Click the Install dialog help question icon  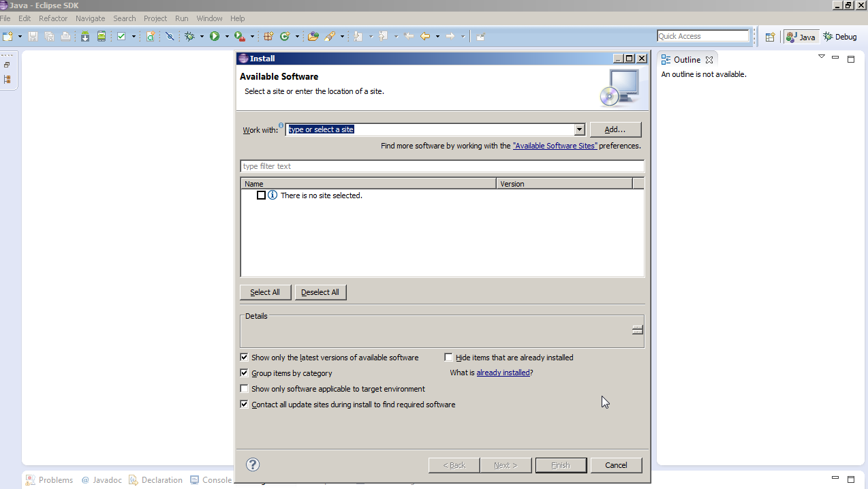pos(253,464)
